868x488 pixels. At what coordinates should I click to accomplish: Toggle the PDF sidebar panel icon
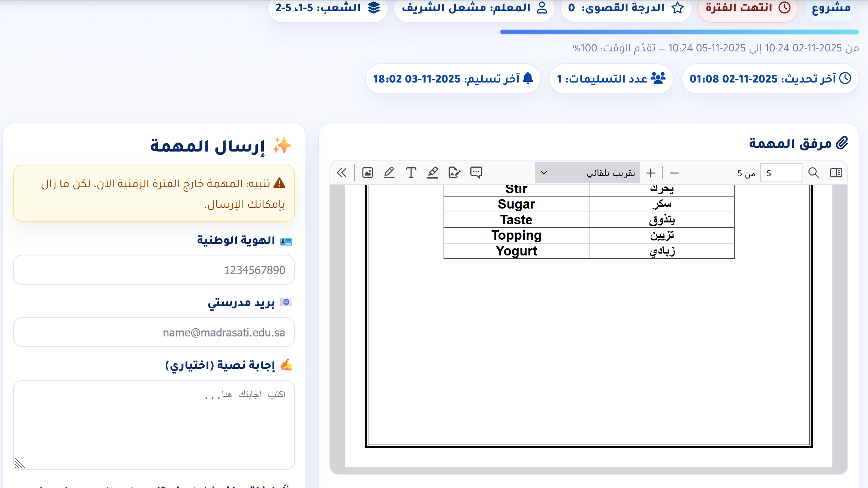[836, 173]
